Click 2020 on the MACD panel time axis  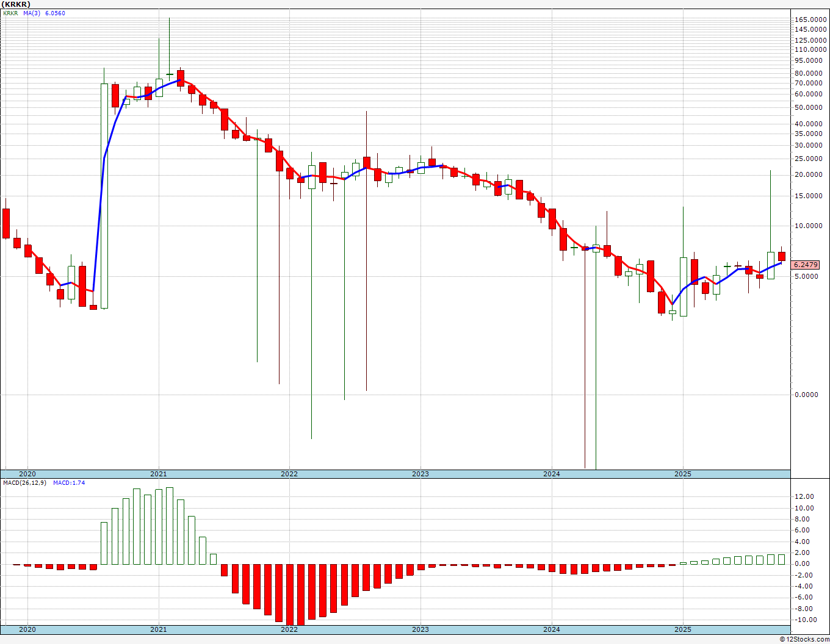(x=27, y=629)
